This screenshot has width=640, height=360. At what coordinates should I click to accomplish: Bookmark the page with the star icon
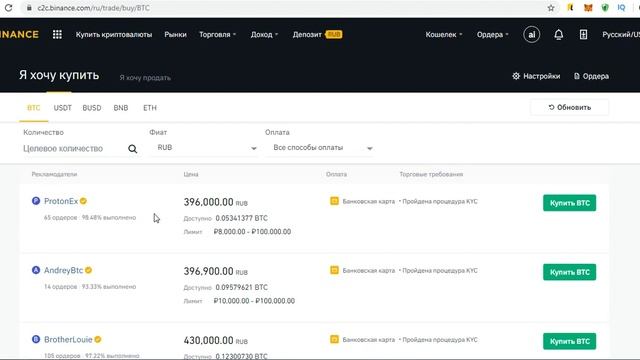pos(551,8)
